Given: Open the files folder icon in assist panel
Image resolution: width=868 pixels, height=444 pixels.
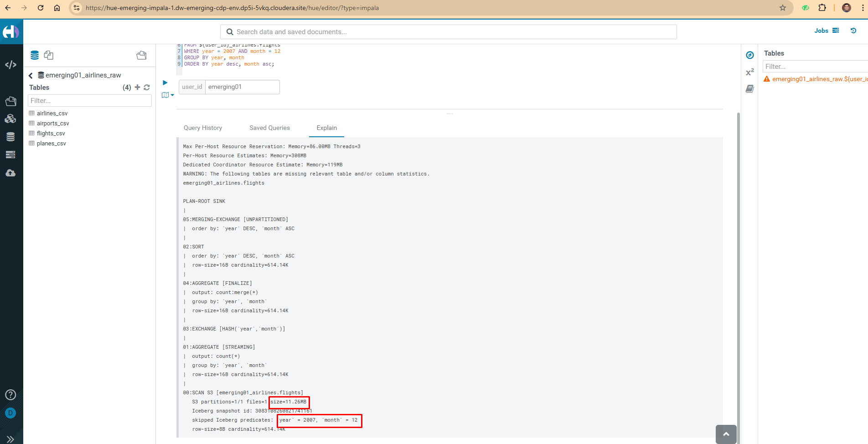Looking at the screenshot, I should click(x=141, y=55).
